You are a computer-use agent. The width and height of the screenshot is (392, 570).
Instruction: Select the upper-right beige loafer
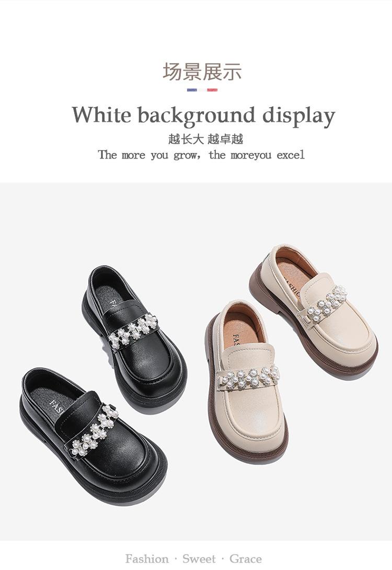click(314, 309)
